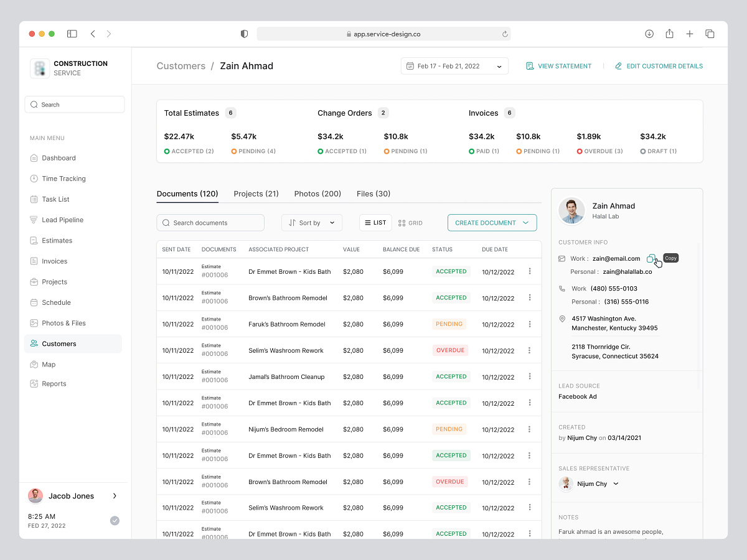747x560 pixels.
Task: Click the calendar icon in the date selector
Action: point(410,65)
